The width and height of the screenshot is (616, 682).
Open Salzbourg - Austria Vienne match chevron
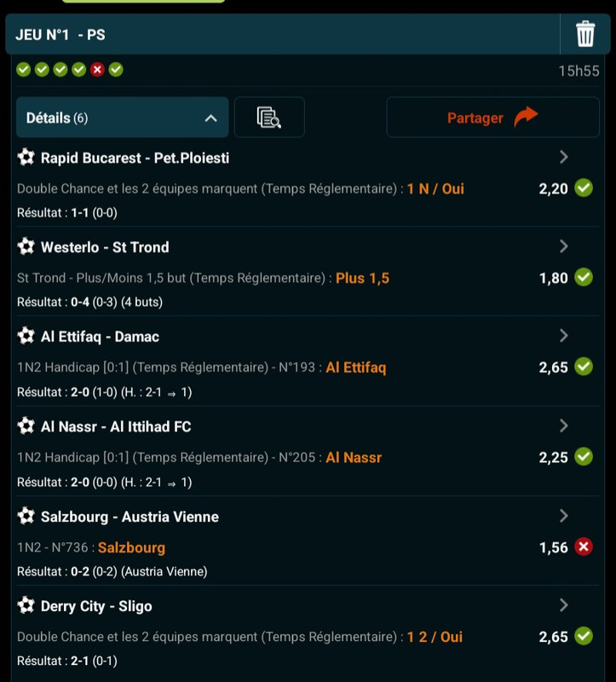point(563,516)
